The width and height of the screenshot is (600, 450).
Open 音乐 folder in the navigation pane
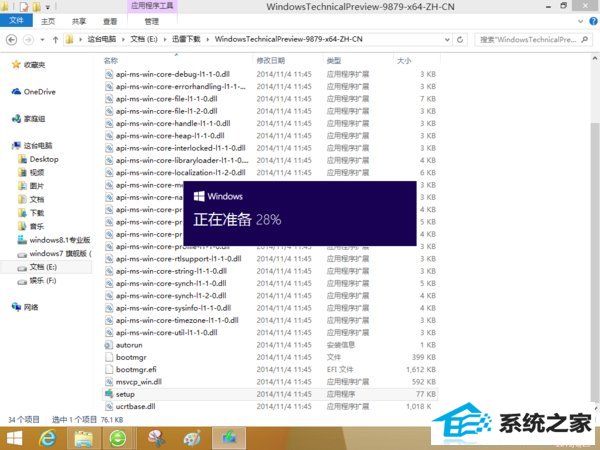point(37,226)
